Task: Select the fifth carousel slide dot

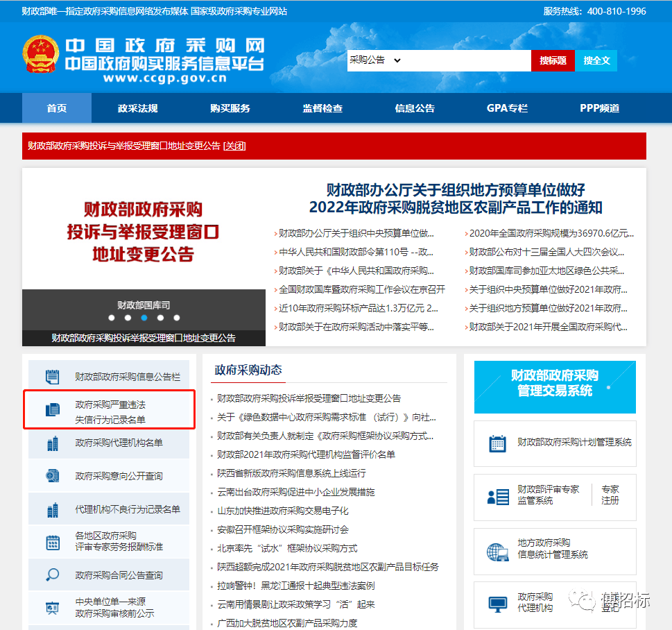Action: coord(177,318)
